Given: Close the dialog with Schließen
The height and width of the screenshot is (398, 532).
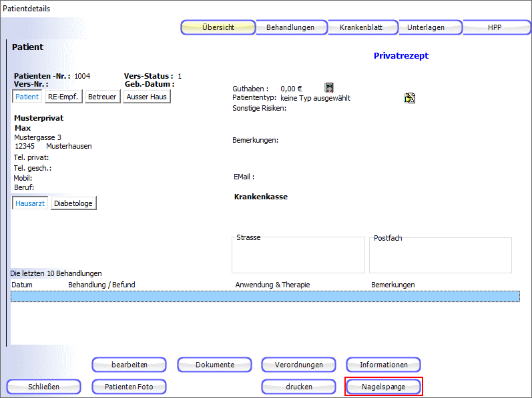Looking at the screenshot, I should 44,387.
